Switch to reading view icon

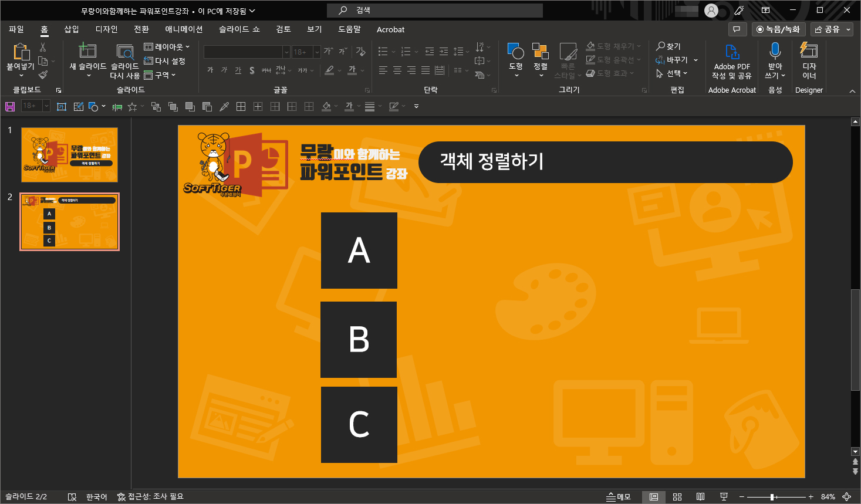(x=700, y=497)
